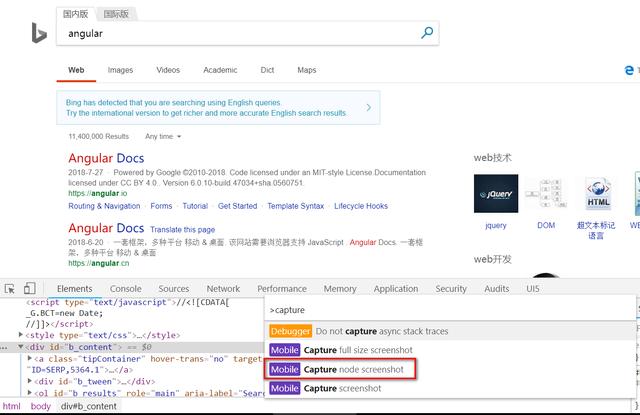Image resolution: width=640 pixels, height=415 pixels.
Task: Open the Security DevTools tab
Action: tap(451, 289)
